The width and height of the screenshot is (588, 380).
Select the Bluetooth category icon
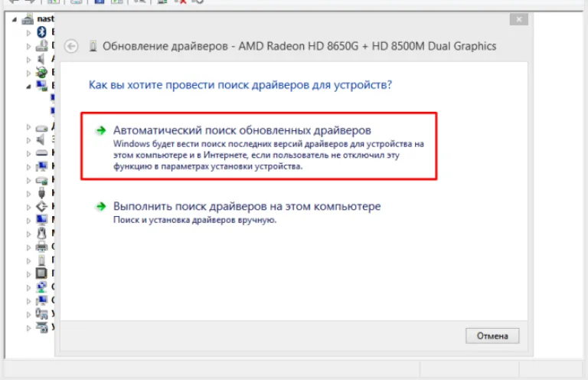pyautogui.click(x=41, y=32)
